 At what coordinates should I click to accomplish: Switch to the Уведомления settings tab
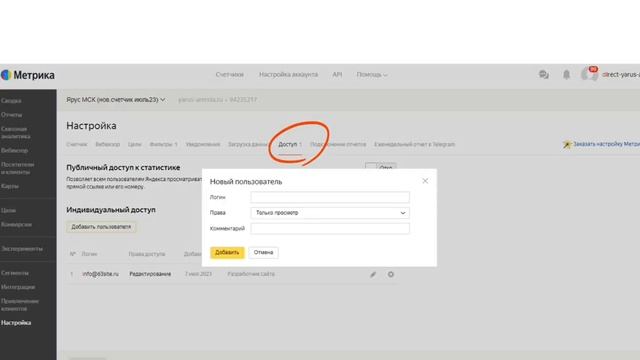tap(202, 144)
